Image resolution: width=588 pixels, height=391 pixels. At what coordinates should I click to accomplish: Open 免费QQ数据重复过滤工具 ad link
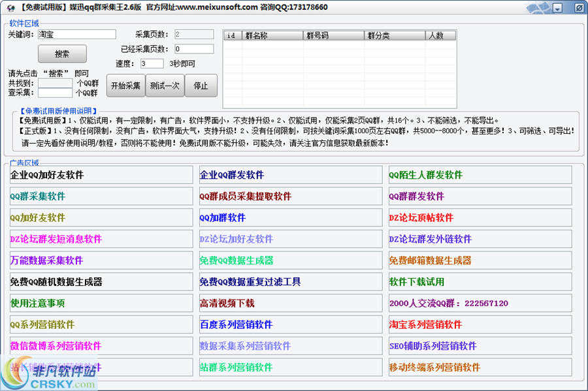(291, 281)
